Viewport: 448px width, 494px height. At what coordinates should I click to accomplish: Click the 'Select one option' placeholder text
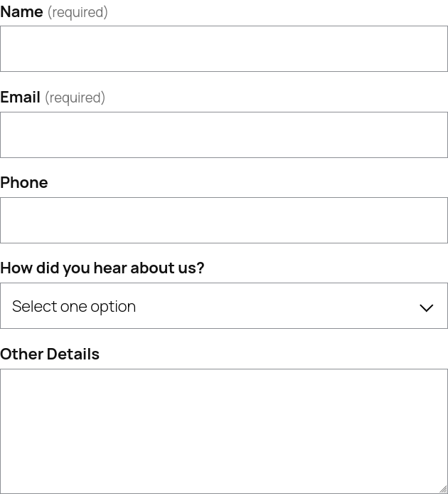tap(74, 306)
